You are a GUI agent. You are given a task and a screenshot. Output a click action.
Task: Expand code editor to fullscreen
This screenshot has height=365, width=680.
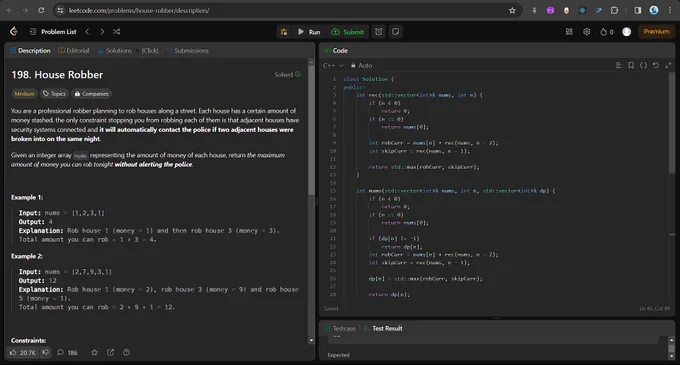coord(668,65)
